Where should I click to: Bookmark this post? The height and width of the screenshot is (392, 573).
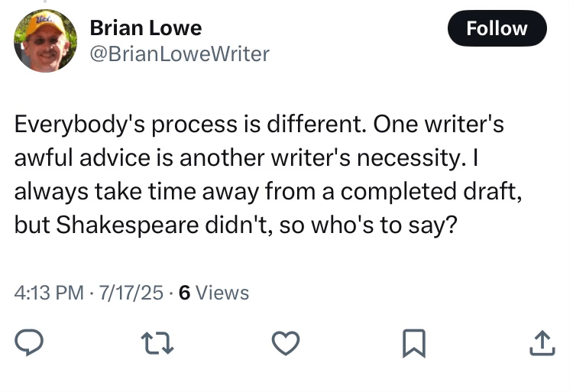coord(413,344)
